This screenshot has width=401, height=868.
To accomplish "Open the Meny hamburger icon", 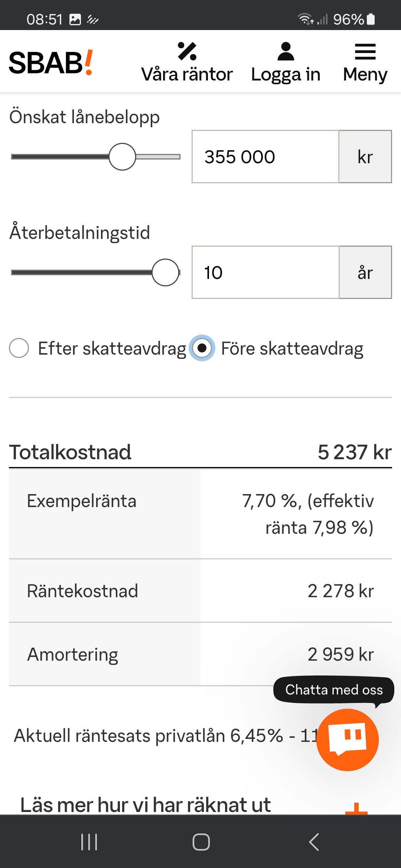I will (x=365, y=52).
